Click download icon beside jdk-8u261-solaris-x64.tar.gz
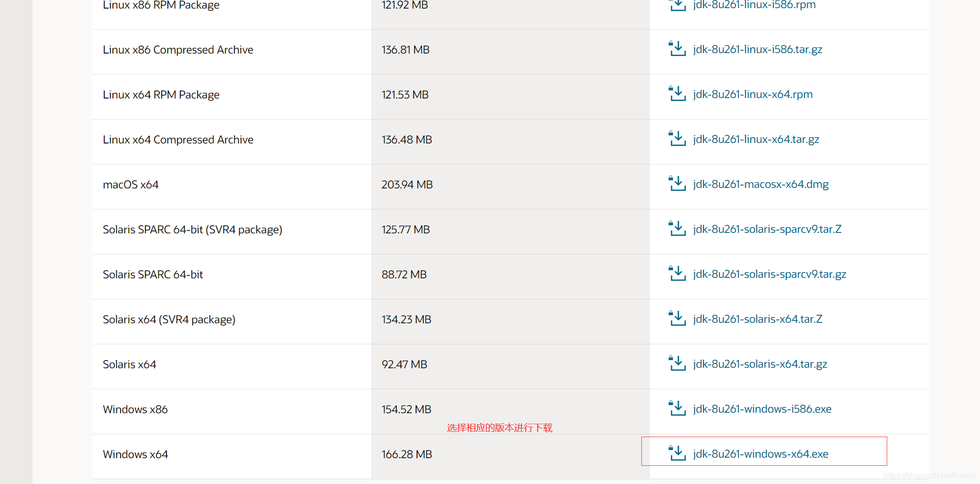This screenshot has height=484, width=980. 677,363
